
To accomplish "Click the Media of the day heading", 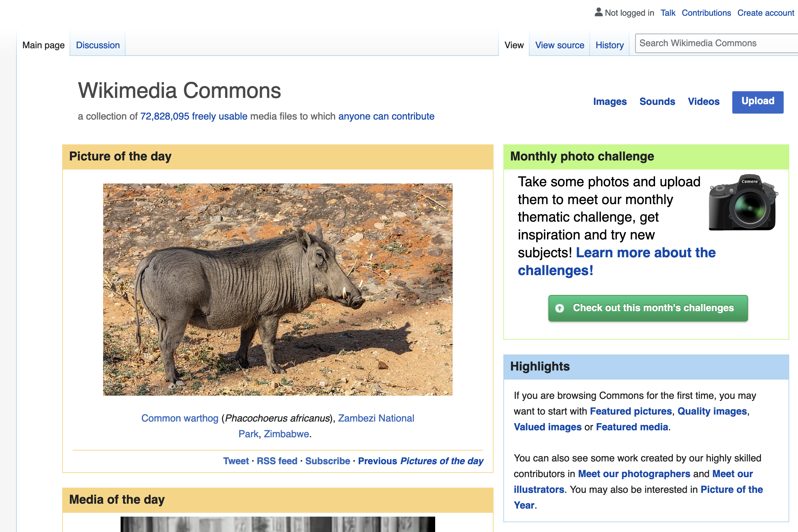I will 117,499.
